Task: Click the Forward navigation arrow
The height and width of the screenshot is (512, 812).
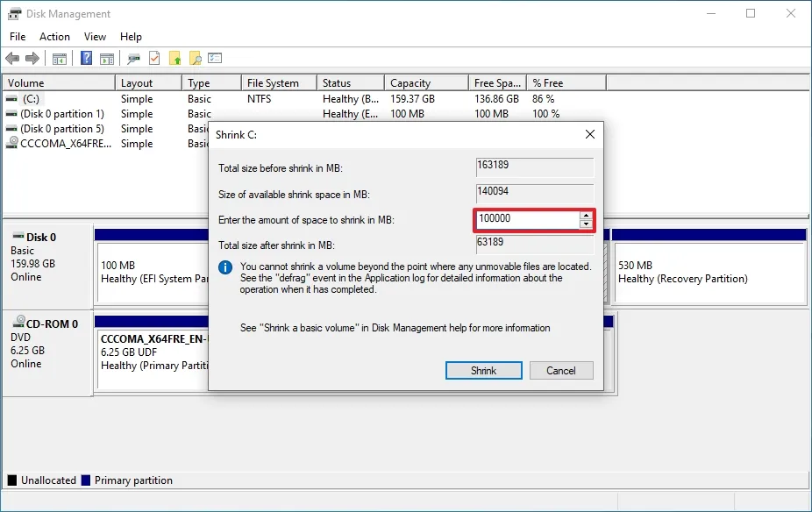Action: (32, 59)
